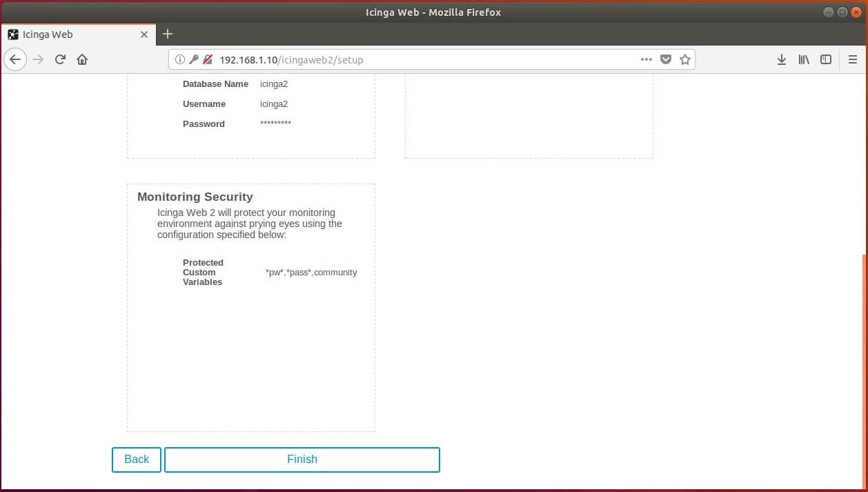
Task: Save page to Pocket icon
Action: pyautogui.click(x=666, y=59)
